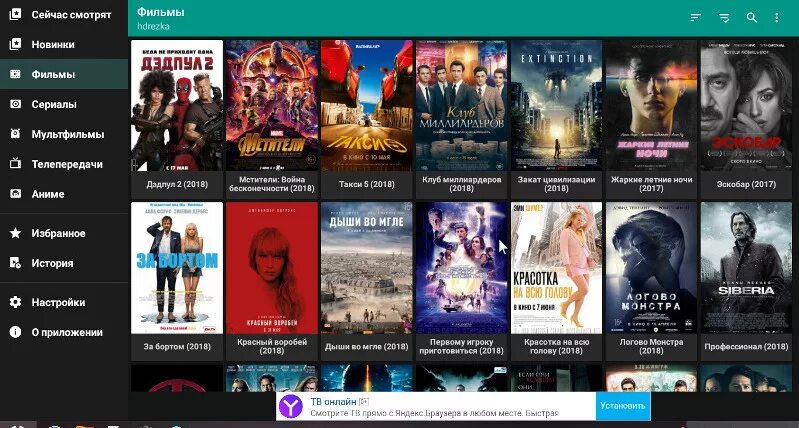
Task: Select the Аниме menu item
Action: click(64, 194)
